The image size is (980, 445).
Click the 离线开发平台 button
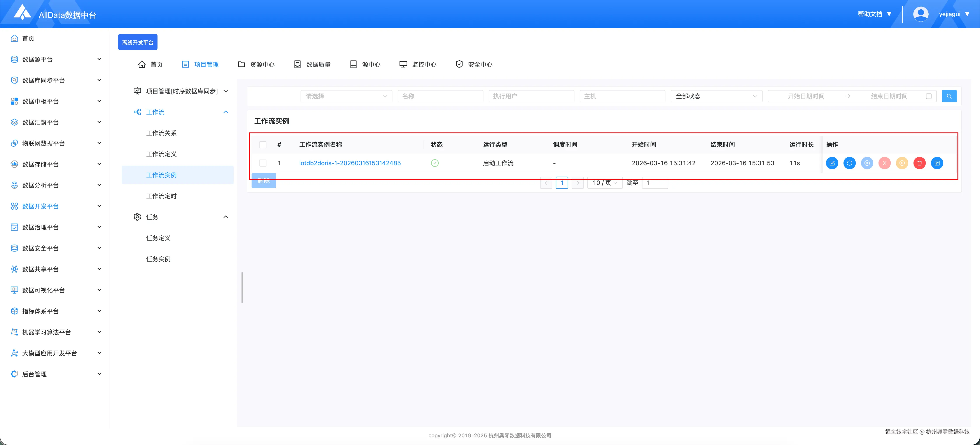click(138, 42)
